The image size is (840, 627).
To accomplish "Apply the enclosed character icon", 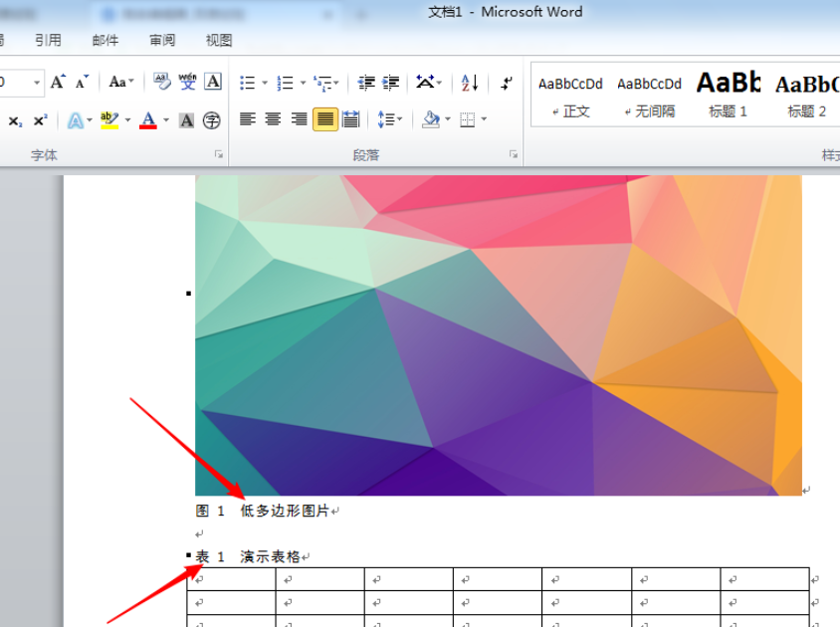I will (212, 120).
